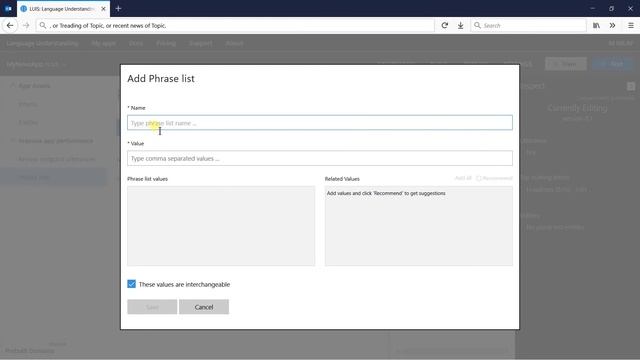Minimize the browser window
Viewport: 640px width, 360px height.
click(x=592, y=8)
